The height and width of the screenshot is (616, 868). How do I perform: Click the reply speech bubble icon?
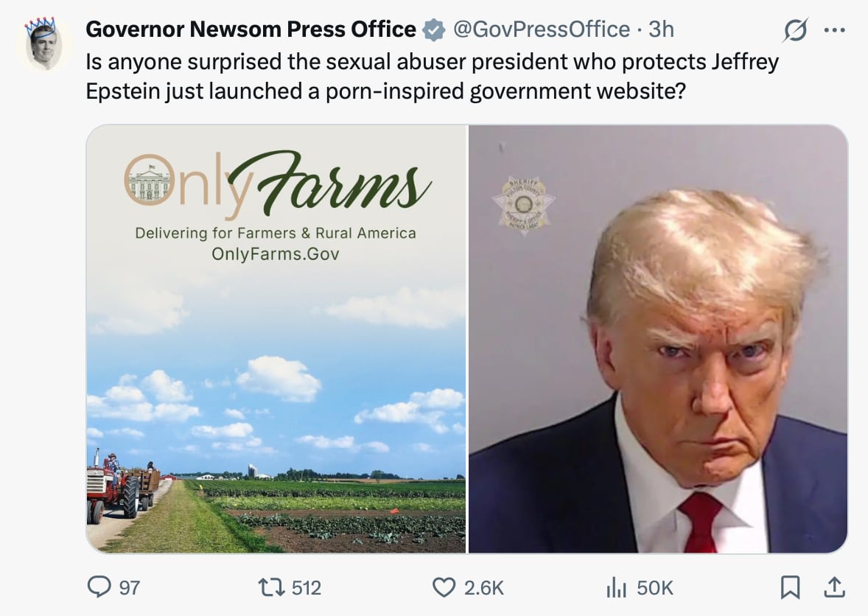click(x=99, y=587)
